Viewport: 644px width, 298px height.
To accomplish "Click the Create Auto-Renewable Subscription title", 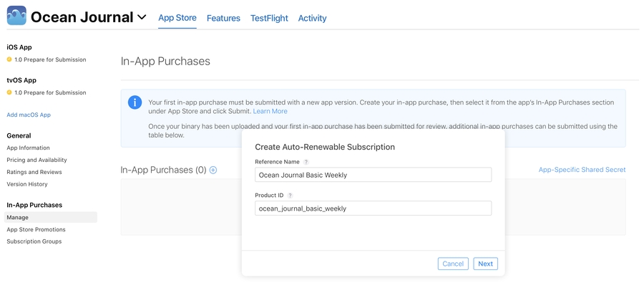I will 325,147.
